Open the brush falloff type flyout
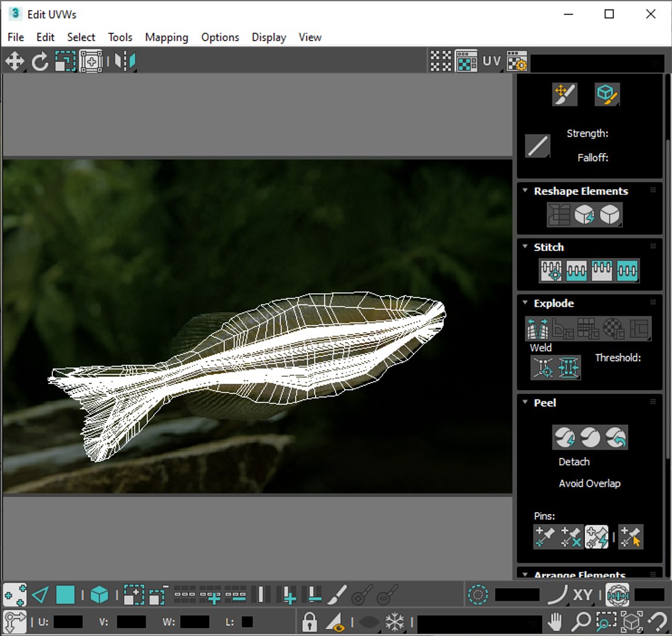The image size is (672, 636). (x=538, y=146)
